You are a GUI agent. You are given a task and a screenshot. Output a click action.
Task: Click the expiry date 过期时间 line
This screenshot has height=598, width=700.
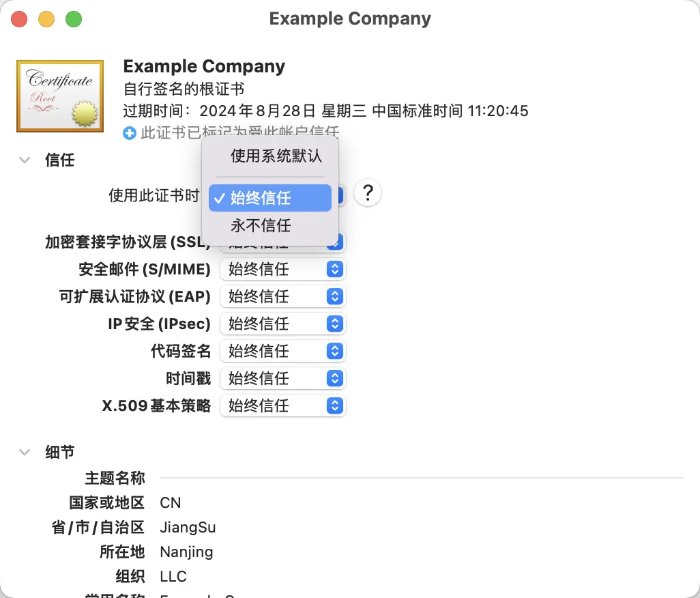[326, 111]
